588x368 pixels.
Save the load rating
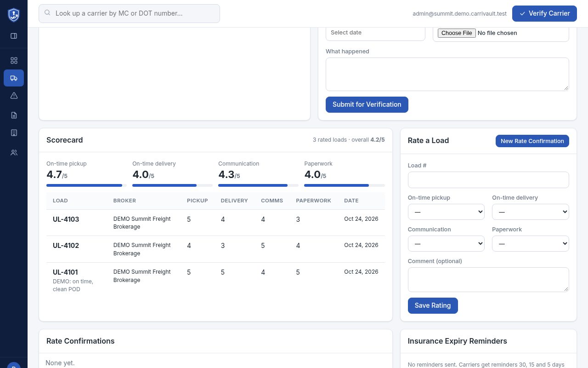tap(433, 305)
